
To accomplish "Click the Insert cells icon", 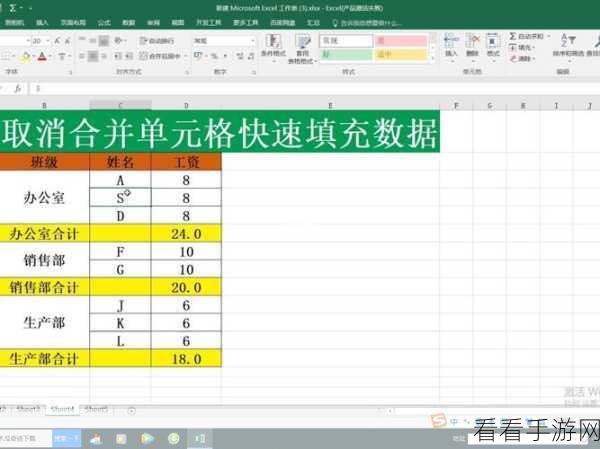I will [451, 41].
